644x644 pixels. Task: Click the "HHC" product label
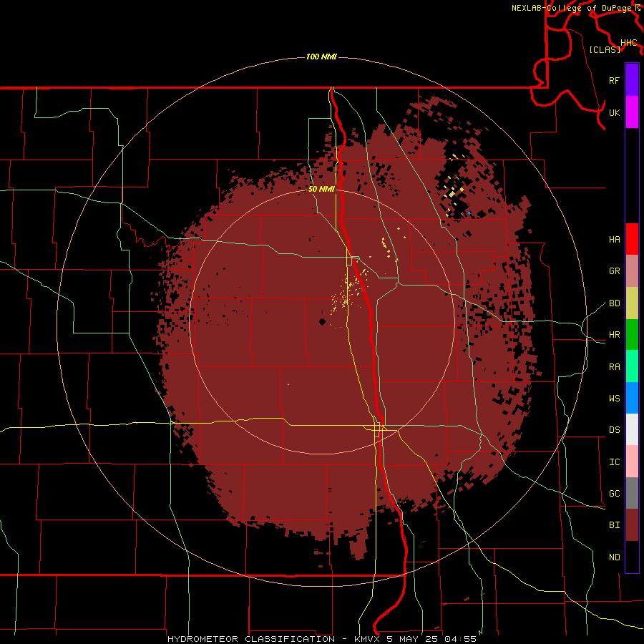pyautogui.click(x=628, y=43)
